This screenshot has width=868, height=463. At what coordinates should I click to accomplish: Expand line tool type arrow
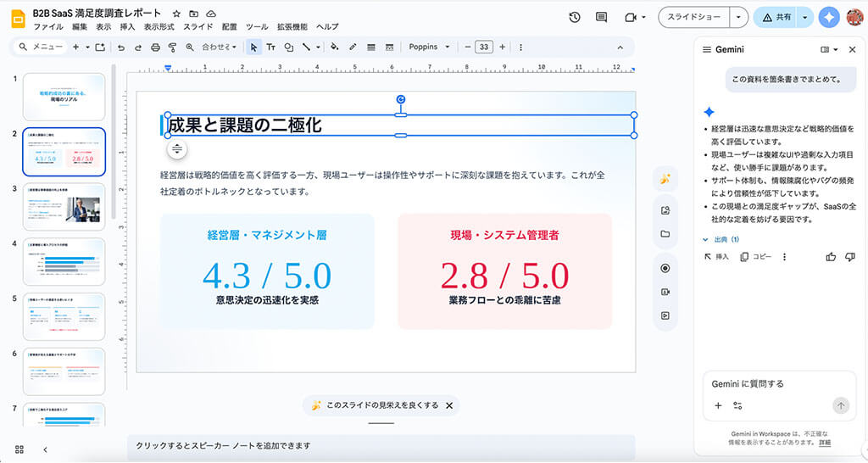(319, 47)
